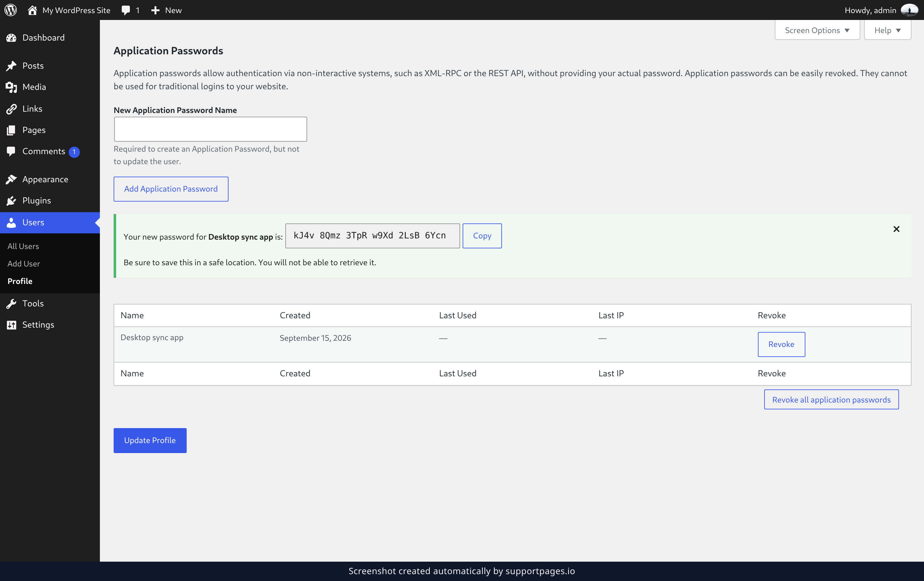Click the Update Profile button

(x=150, y=440)
